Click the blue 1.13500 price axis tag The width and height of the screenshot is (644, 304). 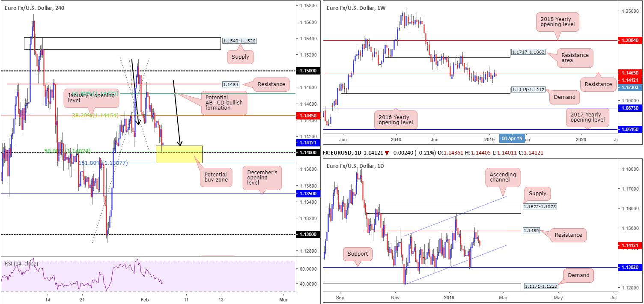click(x=309, y=194)
